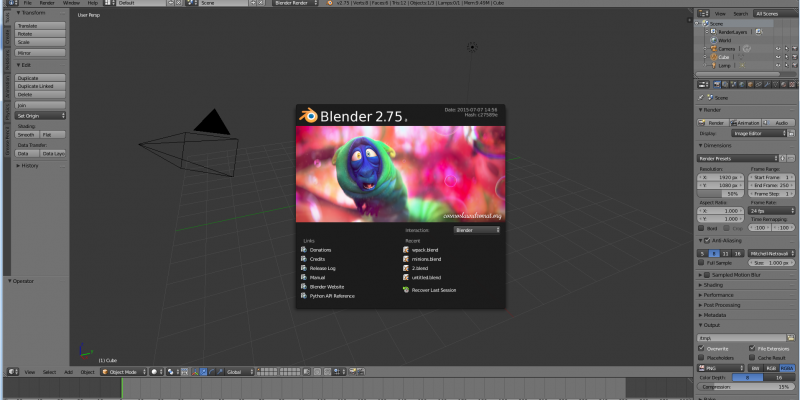Open the Add menu in viewport header

click(x=68, y=371)
